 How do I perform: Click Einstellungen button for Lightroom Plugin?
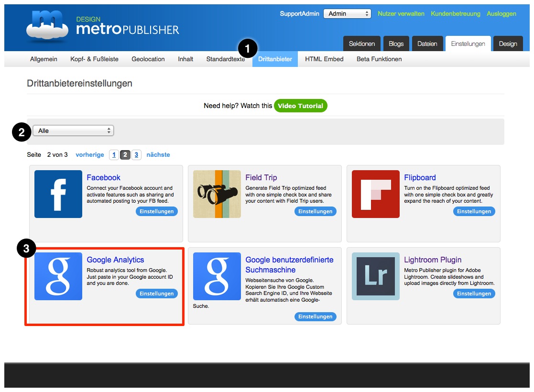point(474,294)
